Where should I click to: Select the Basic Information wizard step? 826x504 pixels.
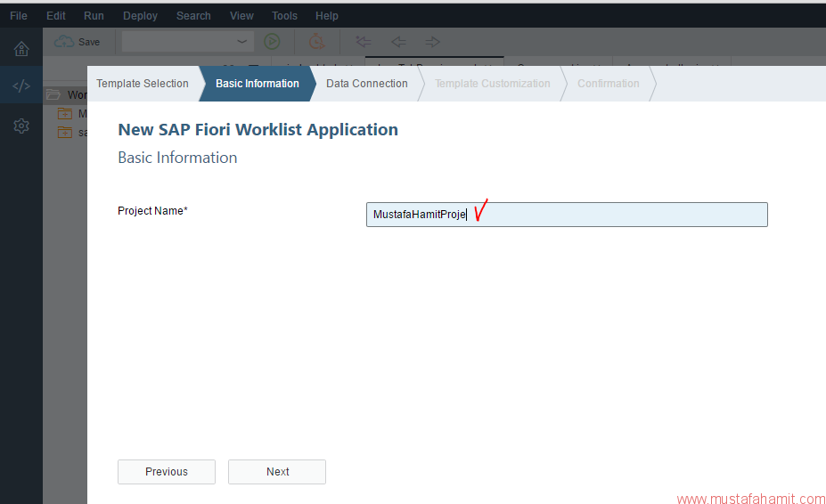click(x=258, y=83)
